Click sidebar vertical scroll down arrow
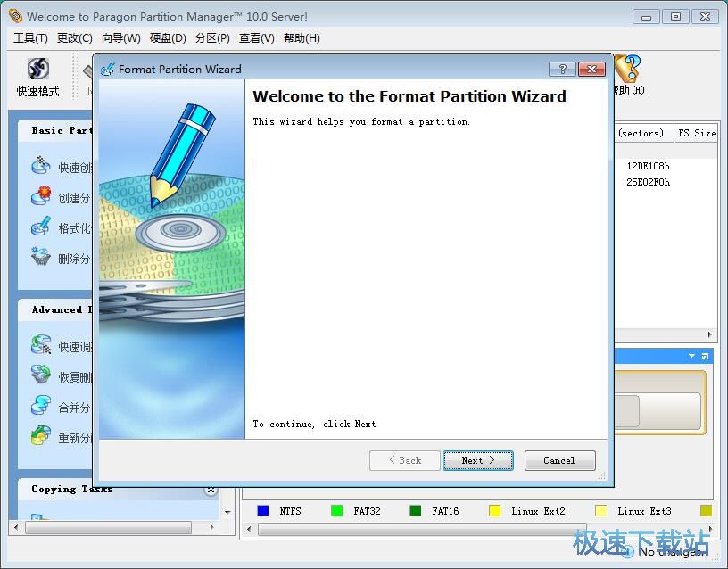The image size is (728, 569). point(227,513)
